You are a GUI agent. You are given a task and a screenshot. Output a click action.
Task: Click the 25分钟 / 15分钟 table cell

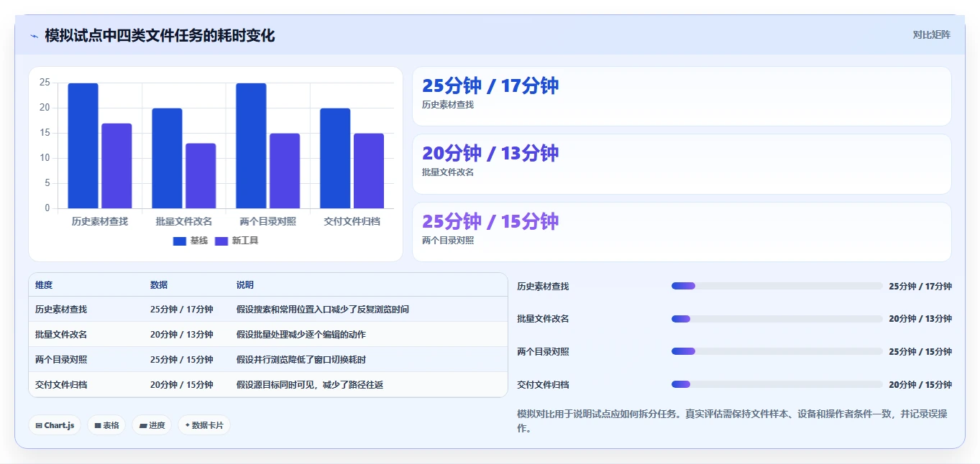pos(182,360)
